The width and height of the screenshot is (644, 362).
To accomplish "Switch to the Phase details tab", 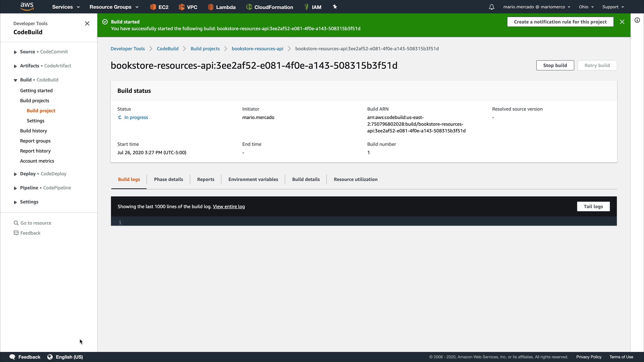I will coord(168,179).
